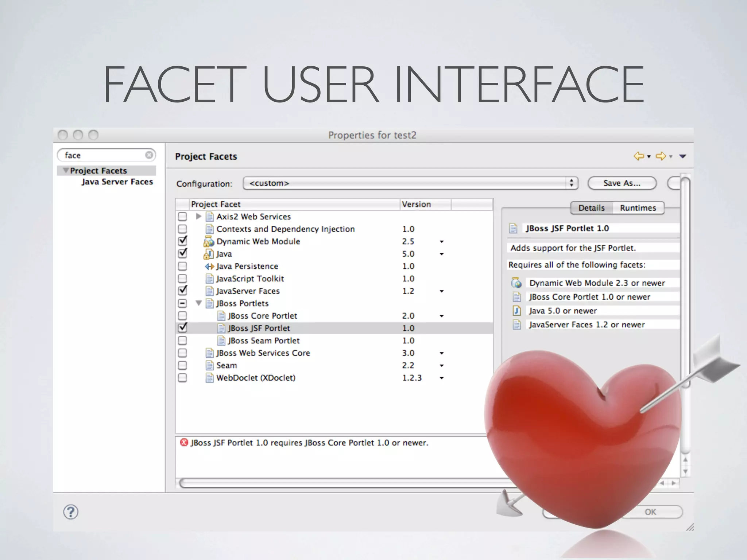Click the forward navigation arrow icon
This screenshot has height=560, width=747.
tap(661, 156)
